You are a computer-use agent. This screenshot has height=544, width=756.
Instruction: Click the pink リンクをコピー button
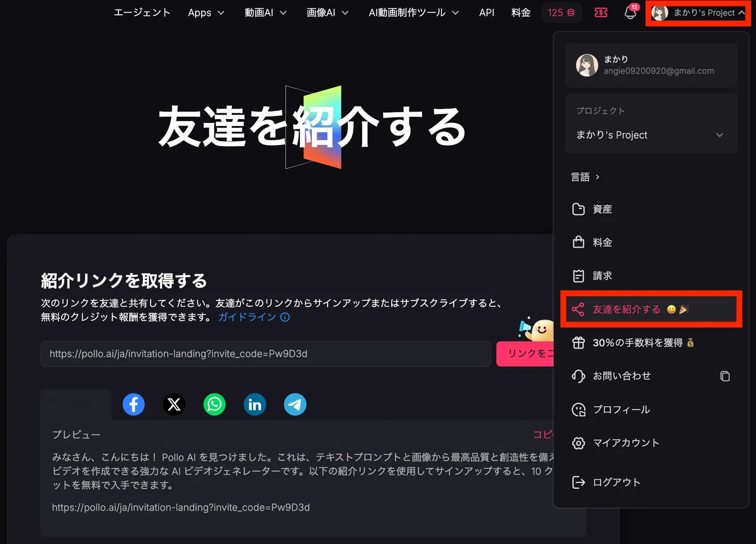pyautogui.click(x=525, y=354)
